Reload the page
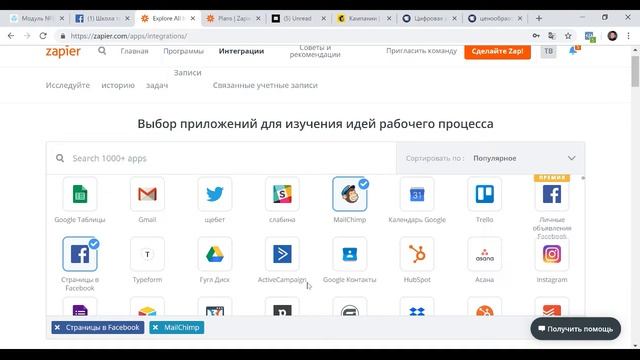Screen dimensions: 640x360 point(43,36)
